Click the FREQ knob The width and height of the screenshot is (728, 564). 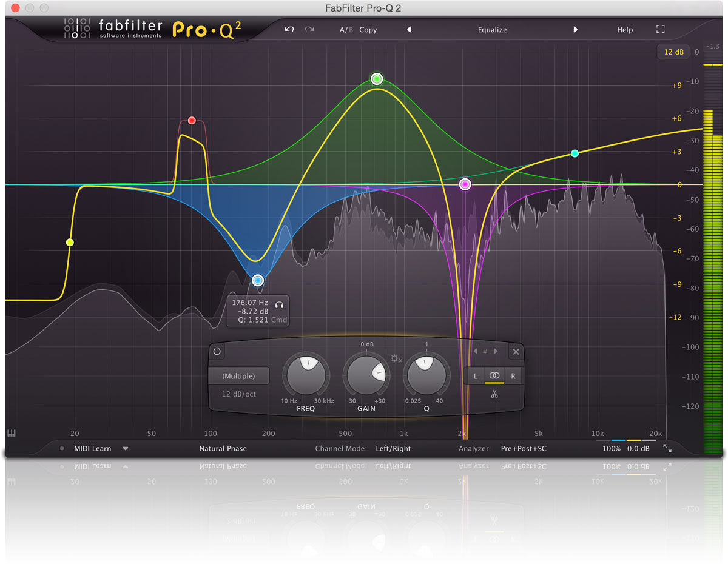[306, 375]
